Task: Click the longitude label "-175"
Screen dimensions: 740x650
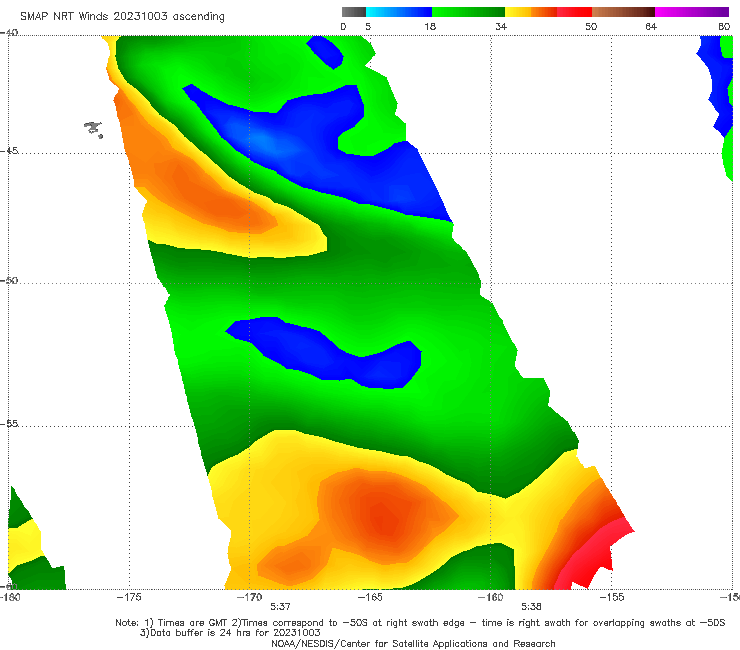Action: pyautogui.click(x=129, y=597)
